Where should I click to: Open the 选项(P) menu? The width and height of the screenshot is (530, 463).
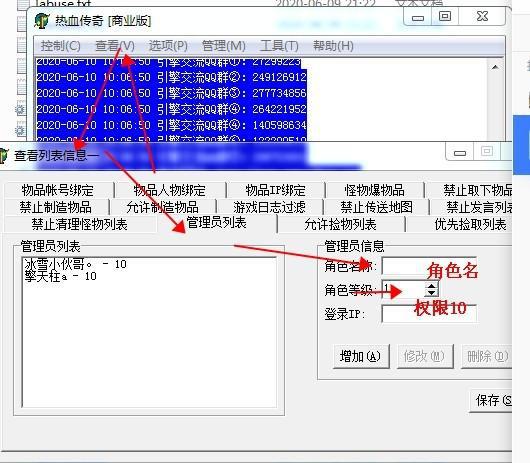coord(168,46)
